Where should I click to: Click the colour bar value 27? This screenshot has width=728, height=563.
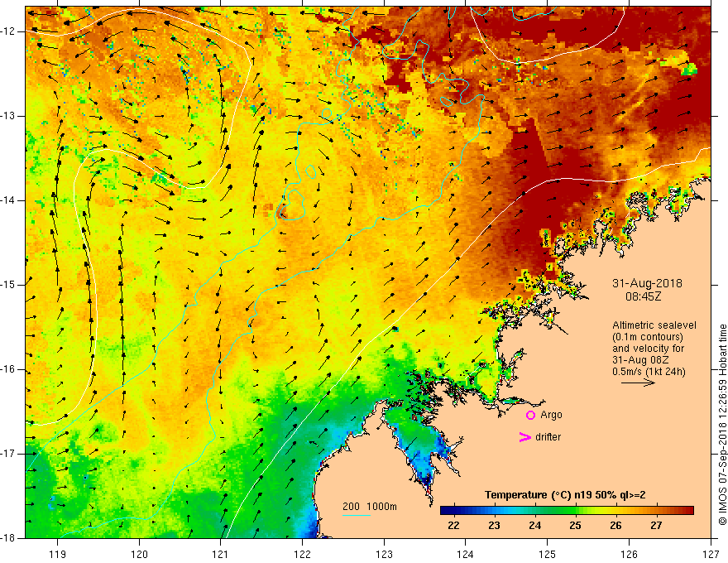click(x=656, y=526)
